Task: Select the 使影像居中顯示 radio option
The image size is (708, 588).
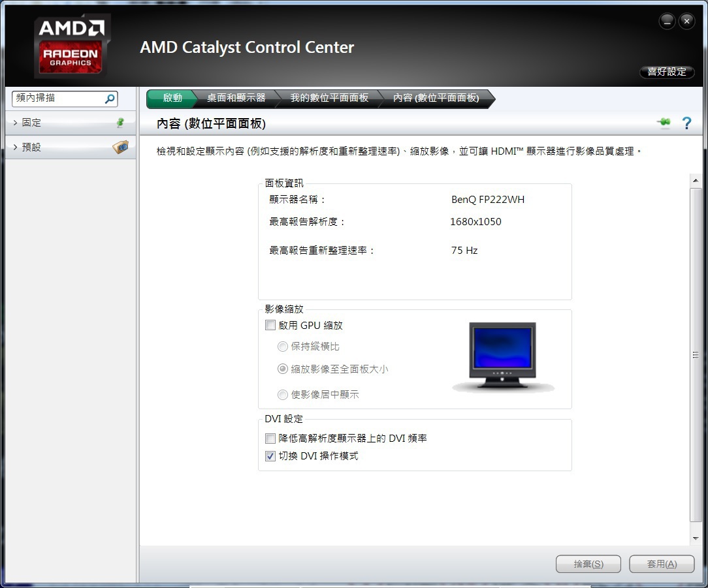Action: click(283, 395)
